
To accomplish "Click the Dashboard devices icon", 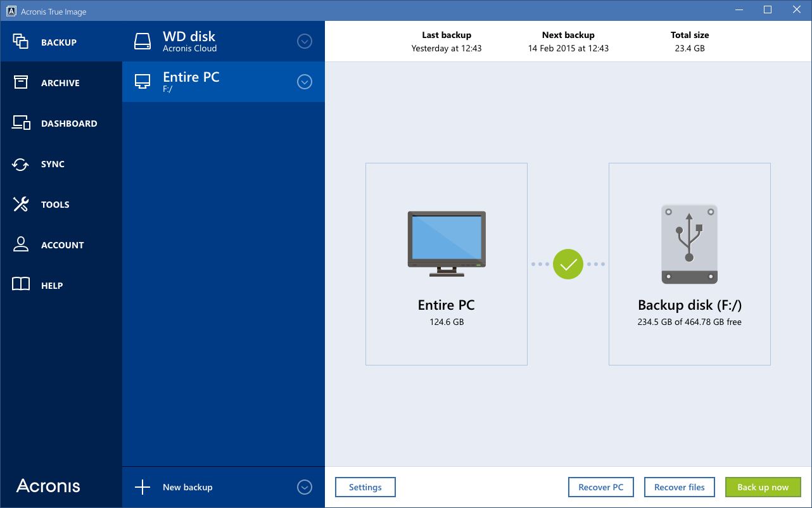I will (22, 123).
